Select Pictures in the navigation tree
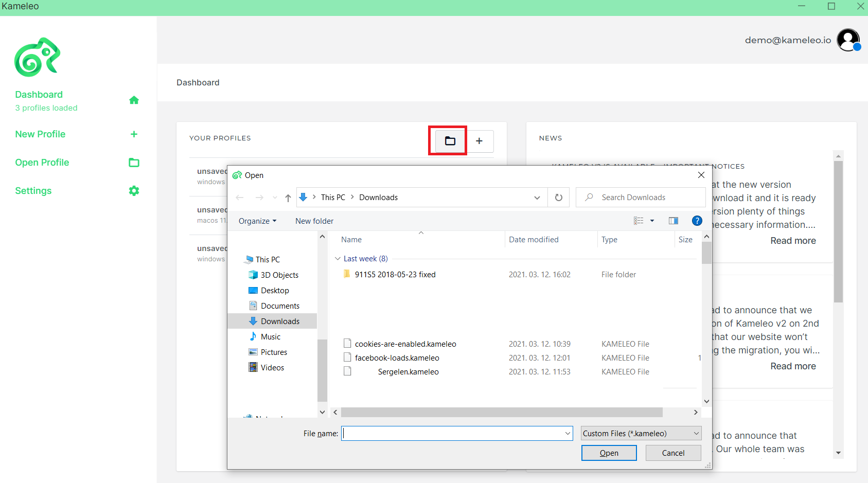Image resolution: width=868 pixels, height=483 pixels. pos(274,352)
